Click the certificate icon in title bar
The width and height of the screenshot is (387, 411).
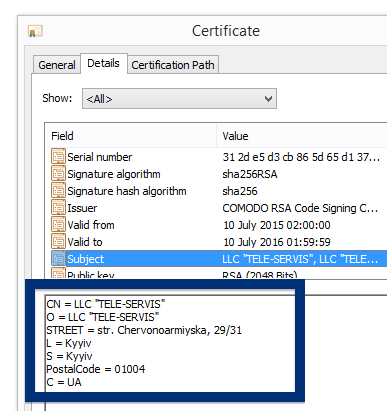(x=35, y=32)
